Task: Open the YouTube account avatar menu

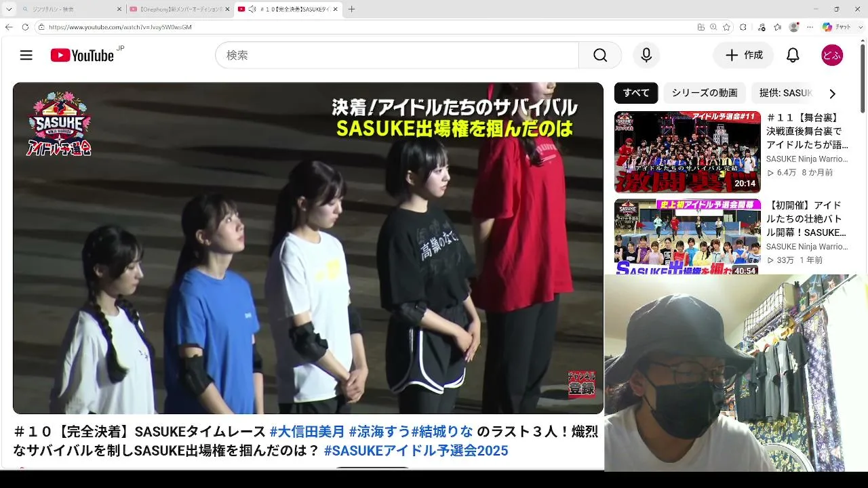Action: pyautogui.click(x=832, y=56)
